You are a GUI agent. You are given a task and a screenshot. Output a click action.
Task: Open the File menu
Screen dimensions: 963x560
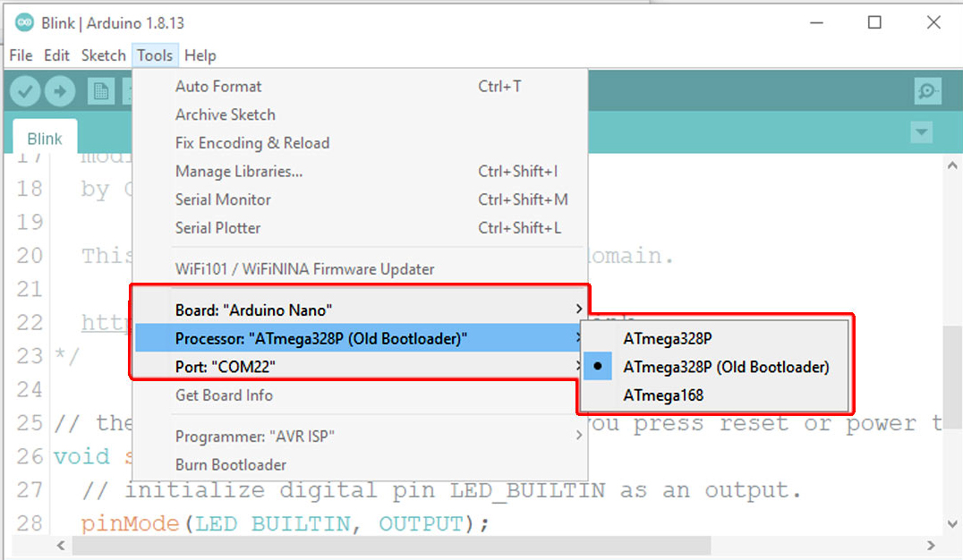[21, 55]
